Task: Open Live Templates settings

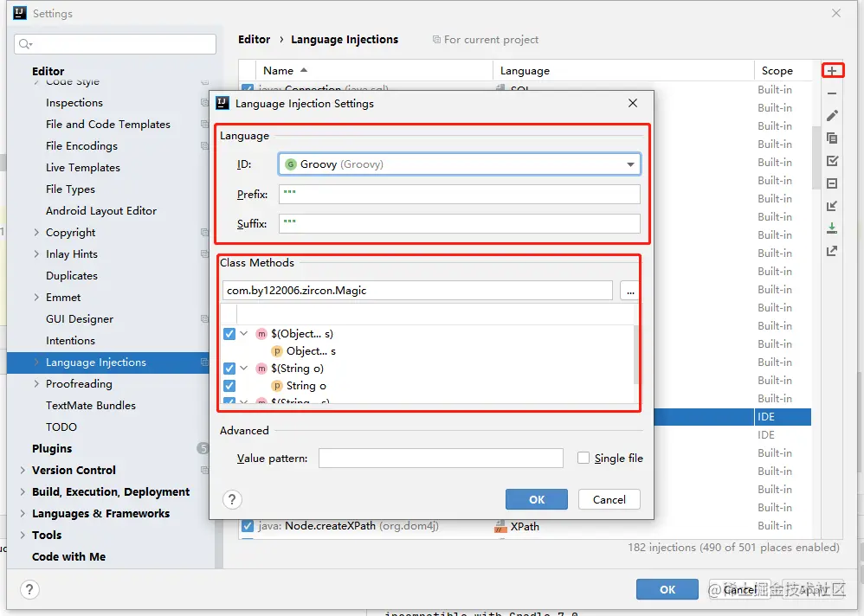Action: 82,167
